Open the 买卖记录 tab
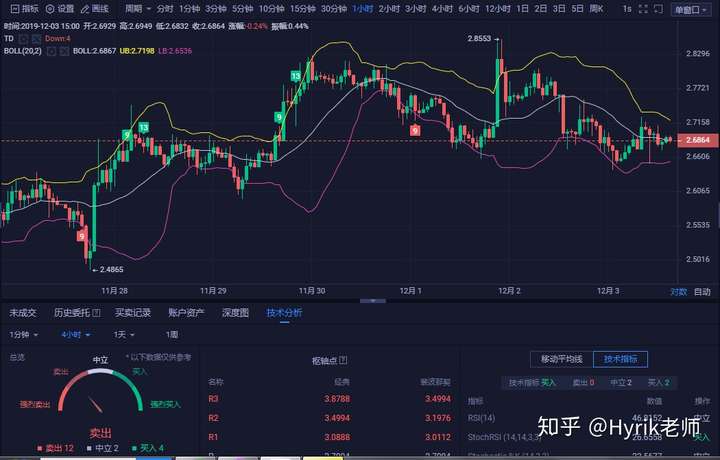The width and height of the screenshot is (720, 460). coord(133,313)
